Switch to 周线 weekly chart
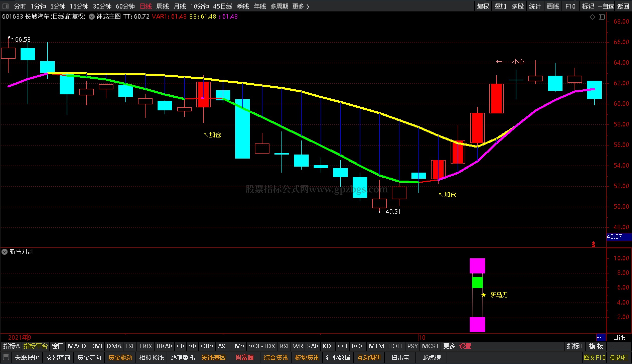This screenshot has height=364, width=632. click(162, 6)
